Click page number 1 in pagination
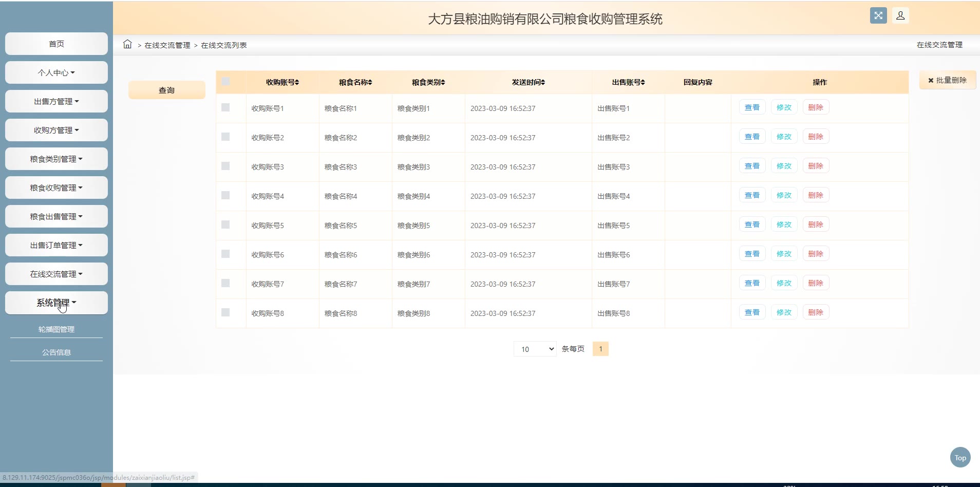The width and height of the screenshot is (980, 487). tap(600, 349)
